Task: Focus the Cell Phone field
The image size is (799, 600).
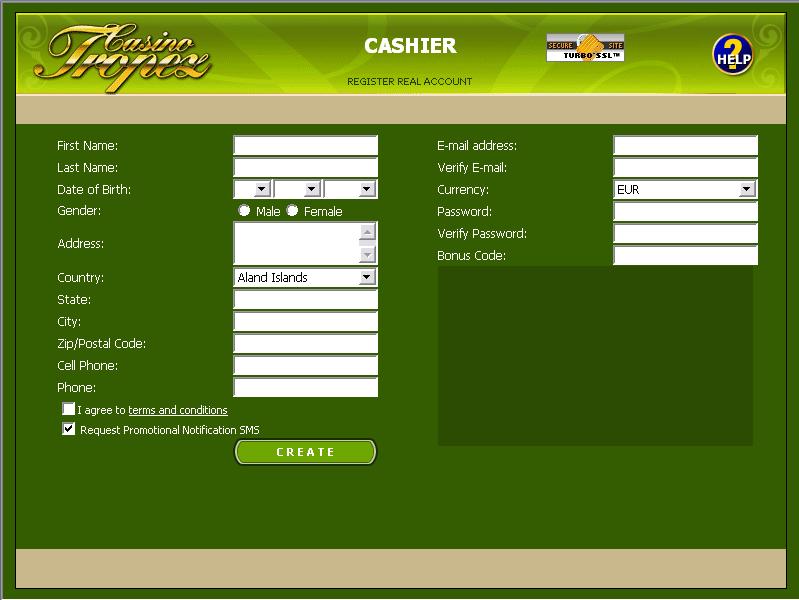Action: tap(305, 365)
